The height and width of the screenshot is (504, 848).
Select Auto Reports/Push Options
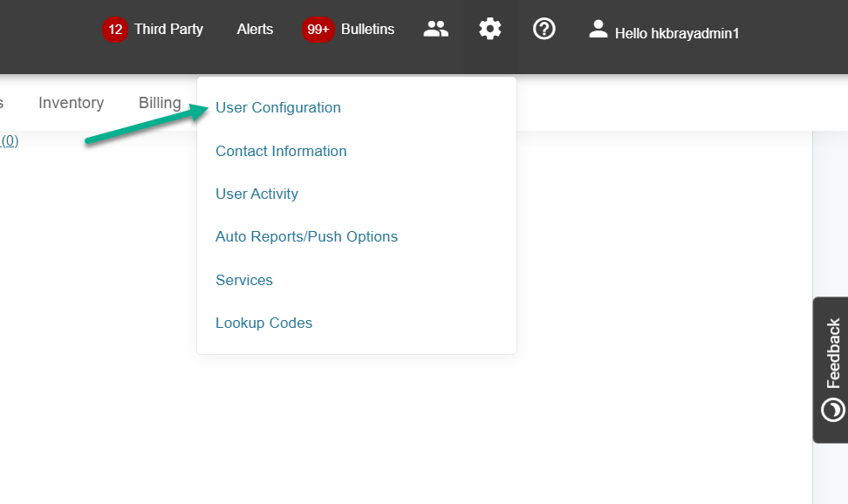pyautogui.click(x=306, y=237)
